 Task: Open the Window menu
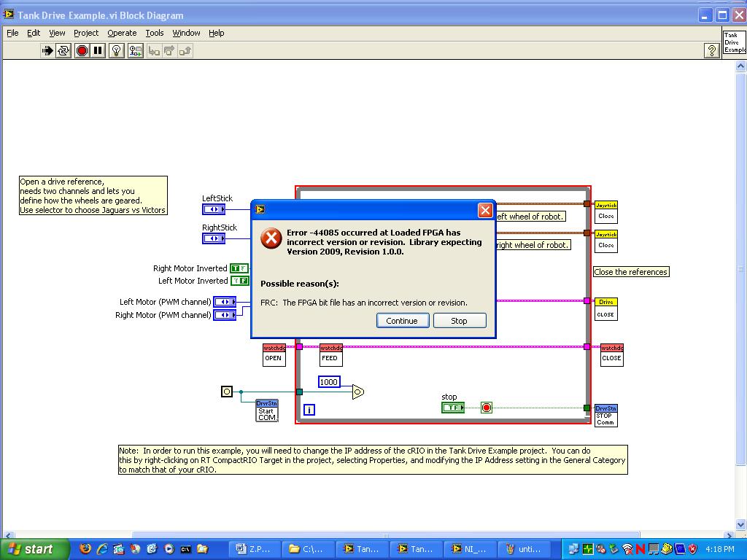(186, 33)
